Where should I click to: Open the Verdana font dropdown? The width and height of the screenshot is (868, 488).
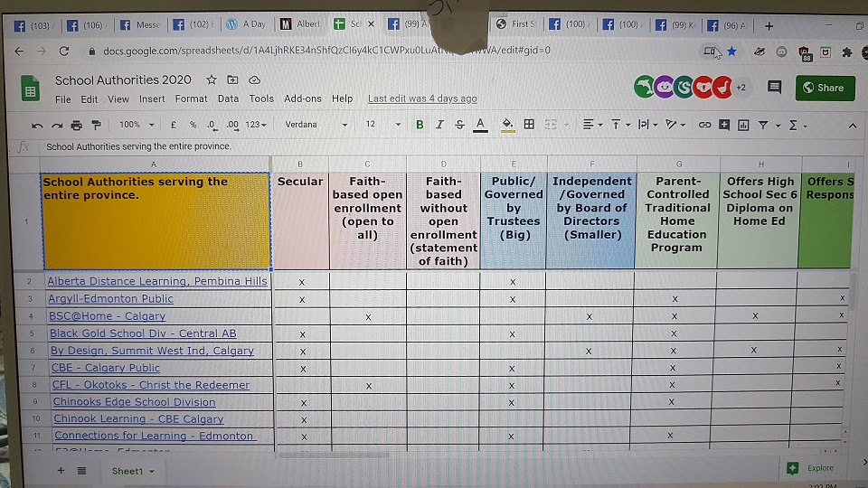[x=316, y=125]
